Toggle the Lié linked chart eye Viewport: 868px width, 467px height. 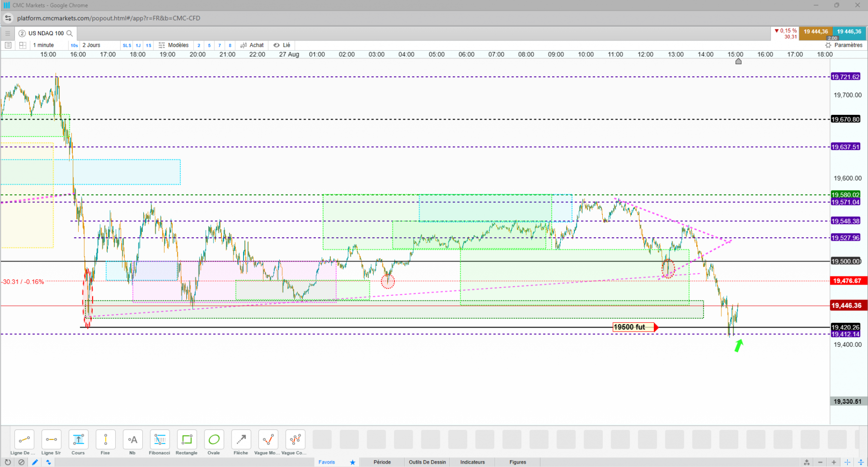pyautogui.click(x=282, y=45)
